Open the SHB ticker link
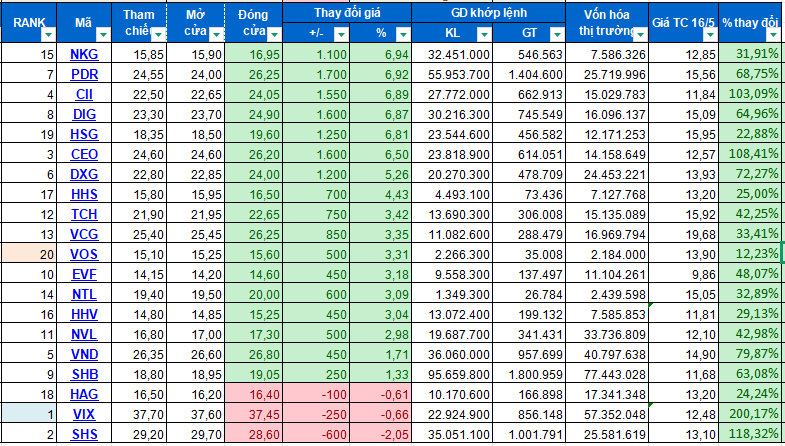Viewport: 785px width, 446px height. click(84, 374)
